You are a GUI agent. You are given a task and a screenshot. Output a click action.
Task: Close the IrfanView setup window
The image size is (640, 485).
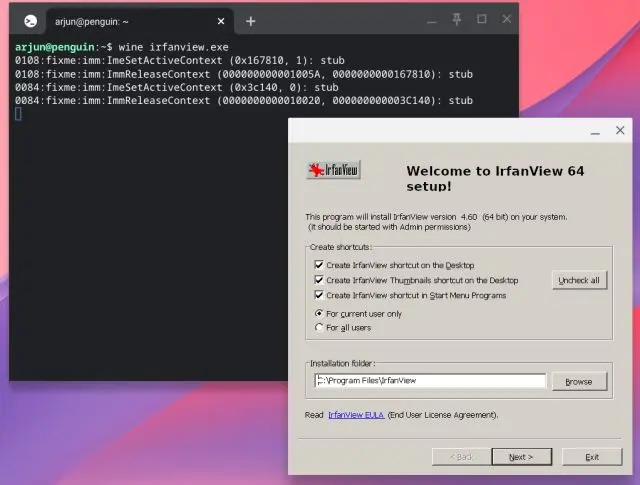pyautogui.click(x=620, y=130)
